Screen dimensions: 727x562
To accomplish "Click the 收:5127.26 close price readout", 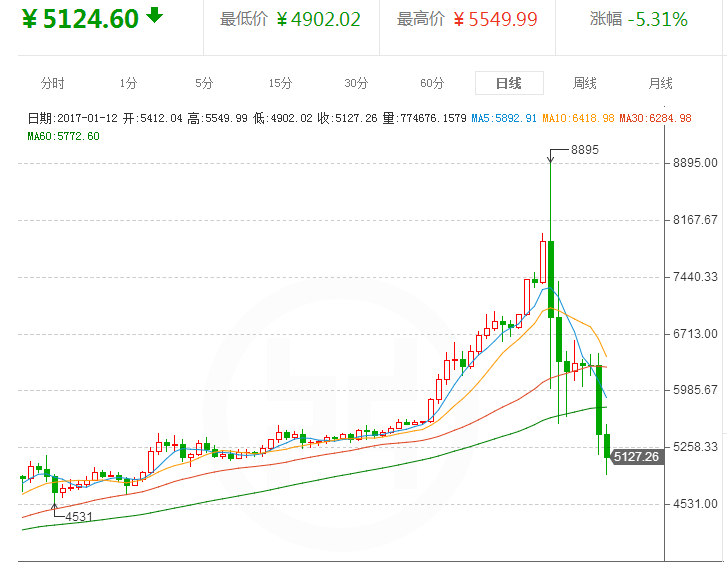I will pyautogui.click(x=348, y=118).
